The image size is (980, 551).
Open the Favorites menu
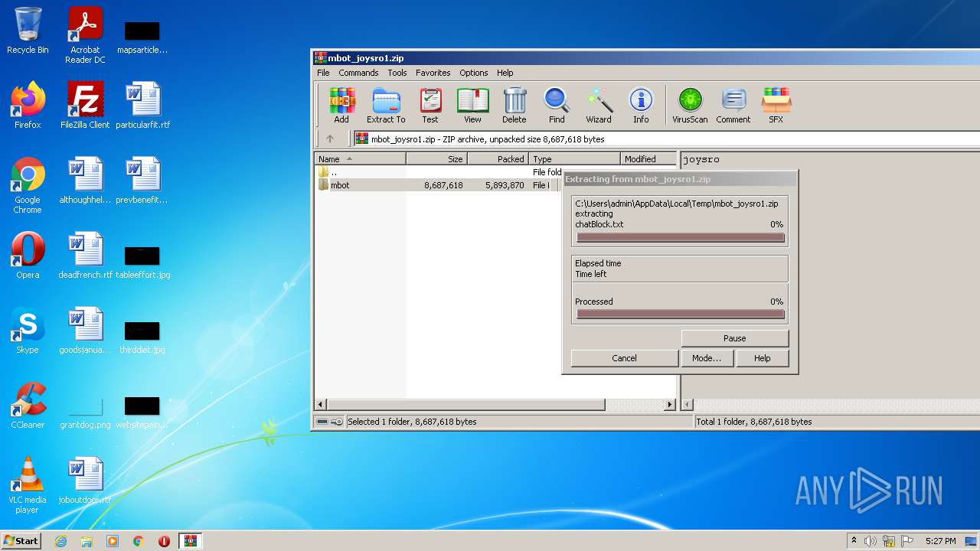tap(433, 73)
